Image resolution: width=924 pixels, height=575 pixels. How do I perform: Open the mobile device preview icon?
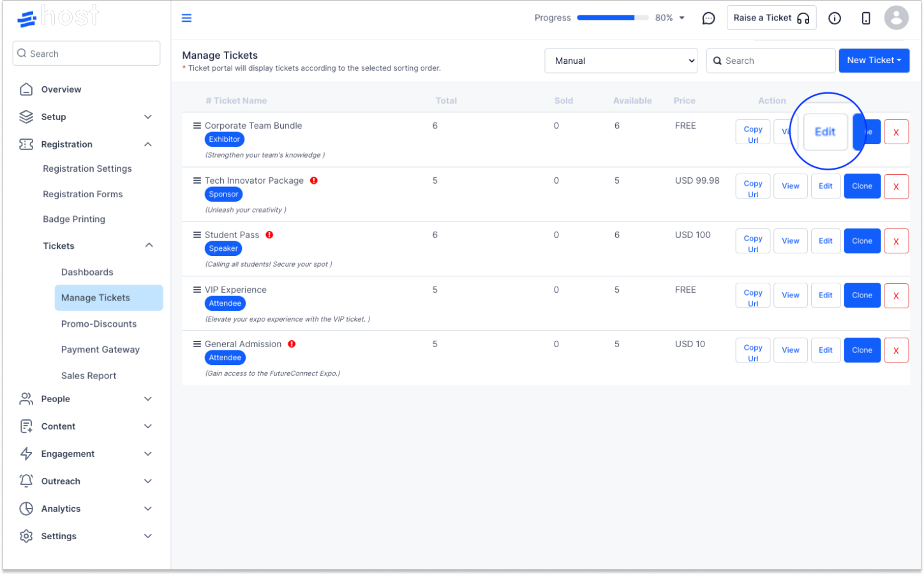pyautogui.click(x=866, y=19)
